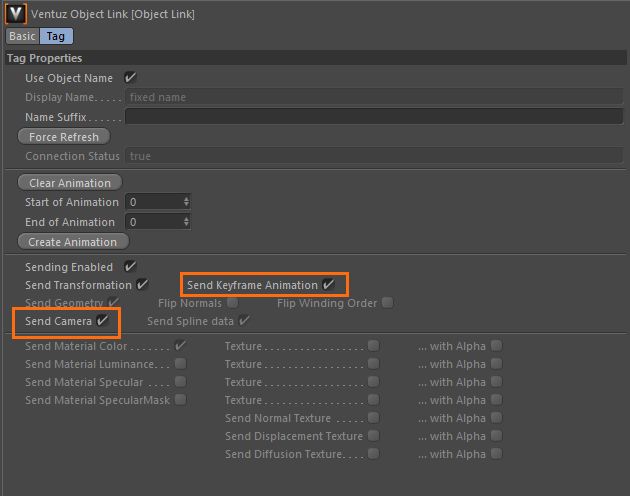Adjust the End of Animation stepper arrows

pyautogui.click(x=186, y=222)
